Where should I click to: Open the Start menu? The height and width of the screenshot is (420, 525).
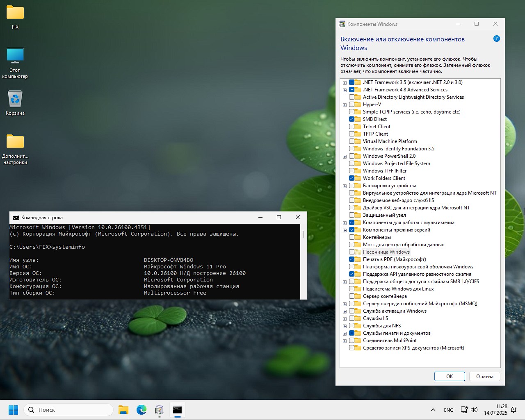[13, 410]
